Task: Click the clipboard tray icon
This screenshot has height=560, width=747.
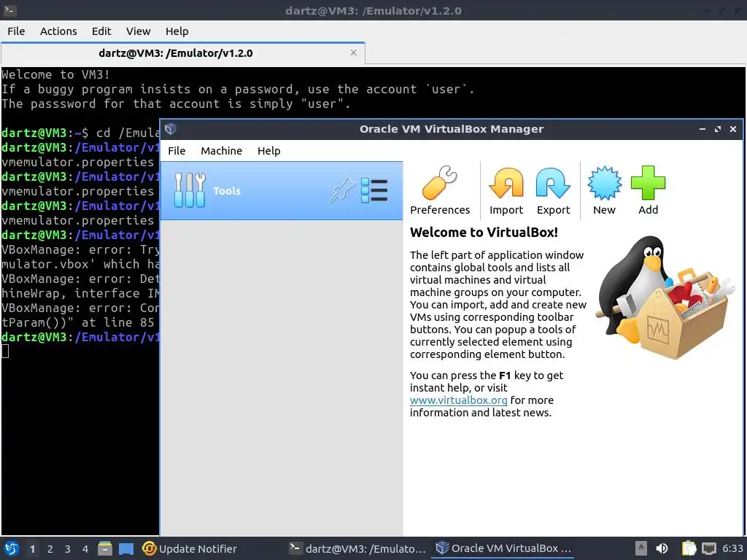Action: pyautogui.click(x=689, y=548)
